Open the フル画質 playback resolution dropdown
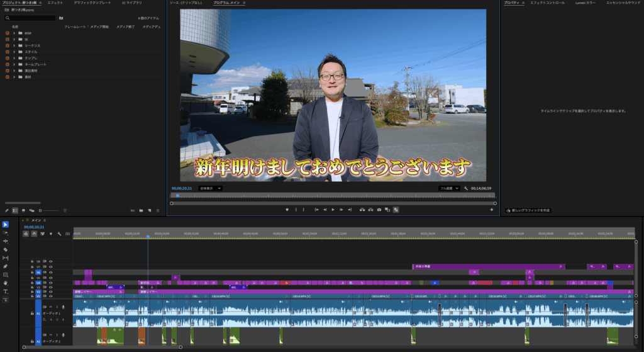Image resolution: width=644 pixels, height=352 pixels. pos(449,188)
